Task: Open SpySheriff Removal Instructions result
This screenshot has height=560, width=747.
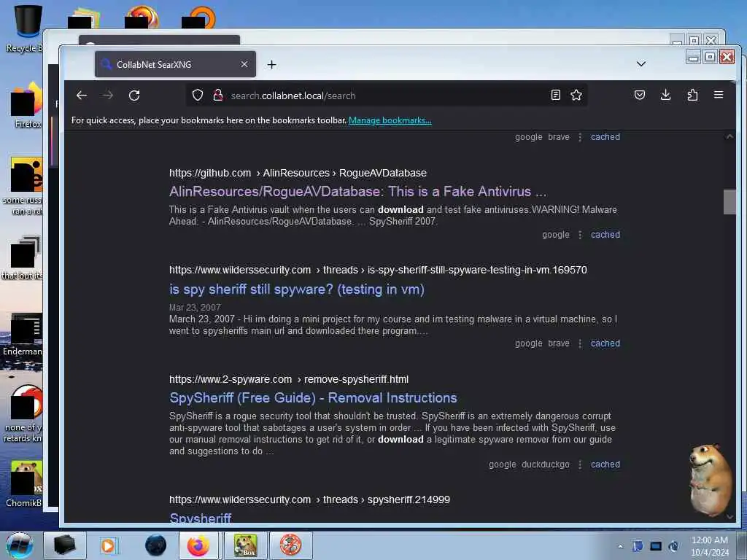Action: [x=313, y=397]
